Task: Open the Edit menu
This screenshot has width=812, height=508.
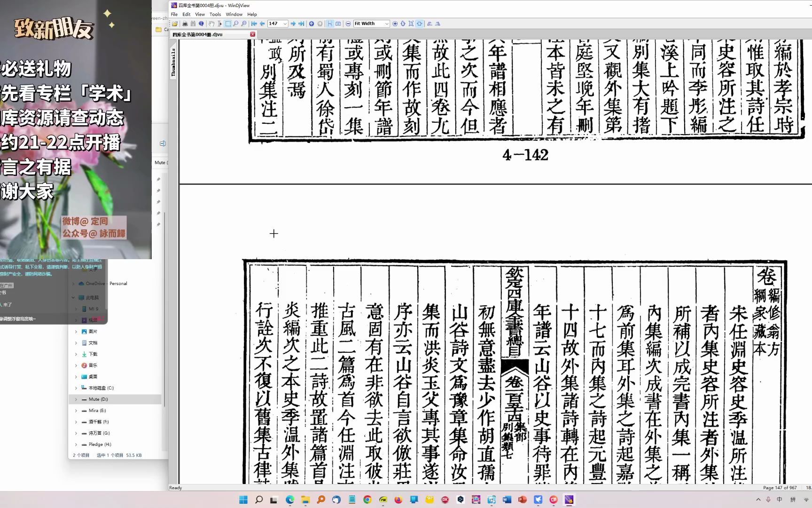Action: [x=187, y=14]
